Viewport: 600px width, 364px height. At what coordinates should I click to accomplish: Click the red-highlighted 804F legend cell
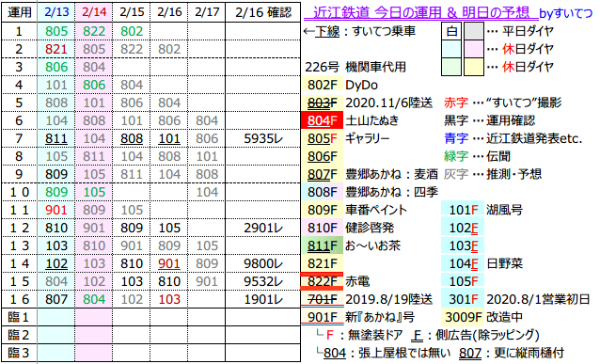tap(323, 120)
